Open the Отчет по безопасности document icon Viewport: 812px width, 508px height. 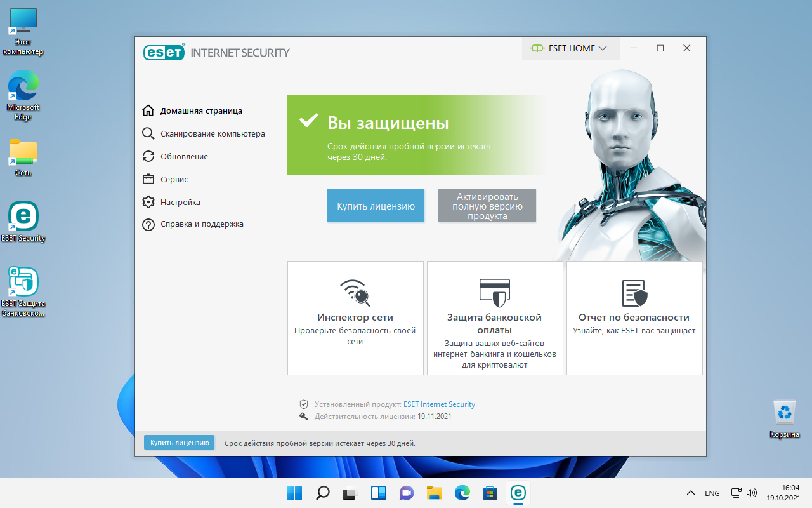[634, 292]
